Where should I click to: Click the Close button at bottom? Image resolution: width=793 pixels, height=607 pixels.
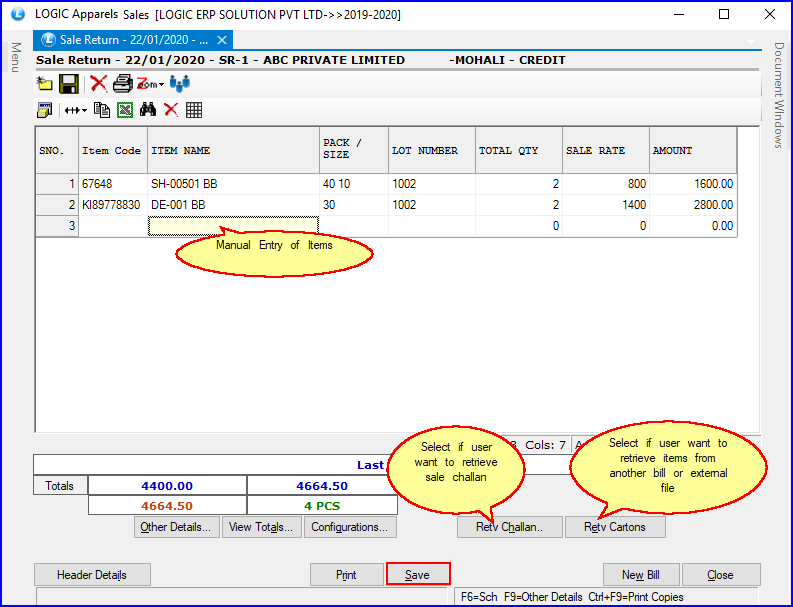(x=721, y=575)
